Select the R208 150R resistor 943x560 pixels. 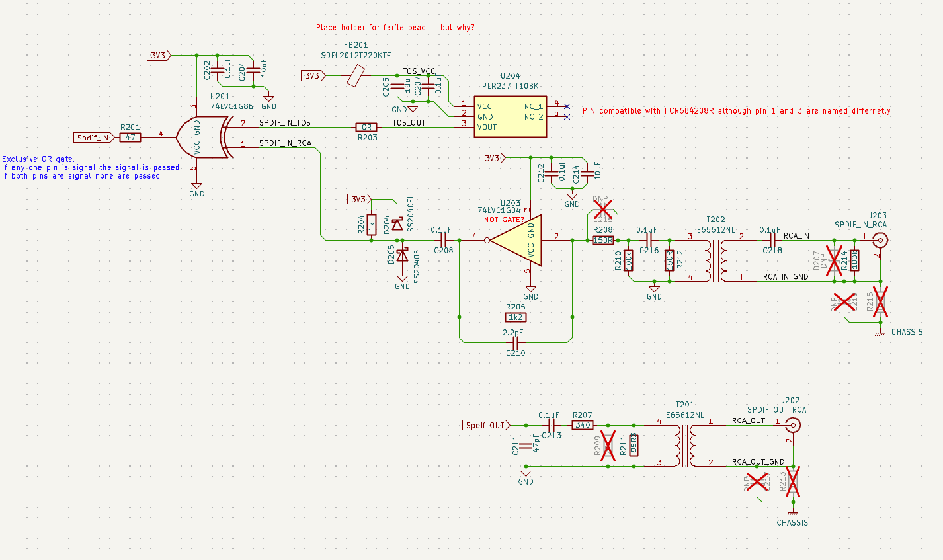click(603, 241)
